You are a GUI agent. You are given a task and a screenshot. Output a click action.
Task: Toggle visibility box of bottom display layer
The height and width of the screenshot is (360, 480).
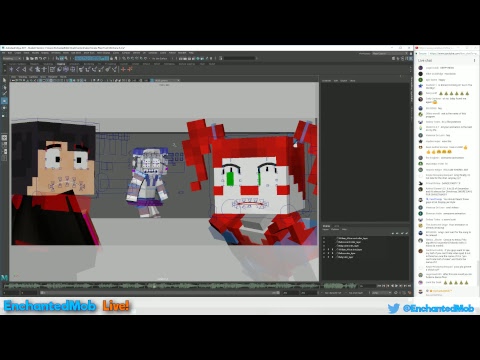(324, 257)
